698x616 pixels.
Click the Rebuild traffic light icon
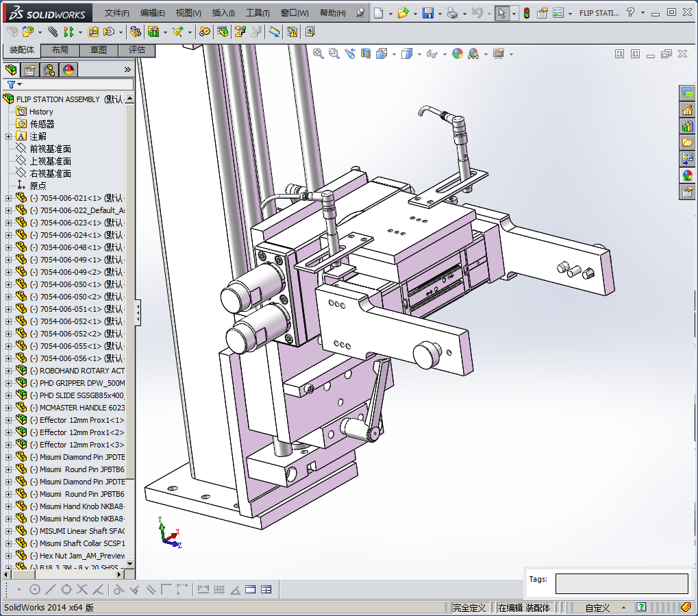click(x=527, y=13)
